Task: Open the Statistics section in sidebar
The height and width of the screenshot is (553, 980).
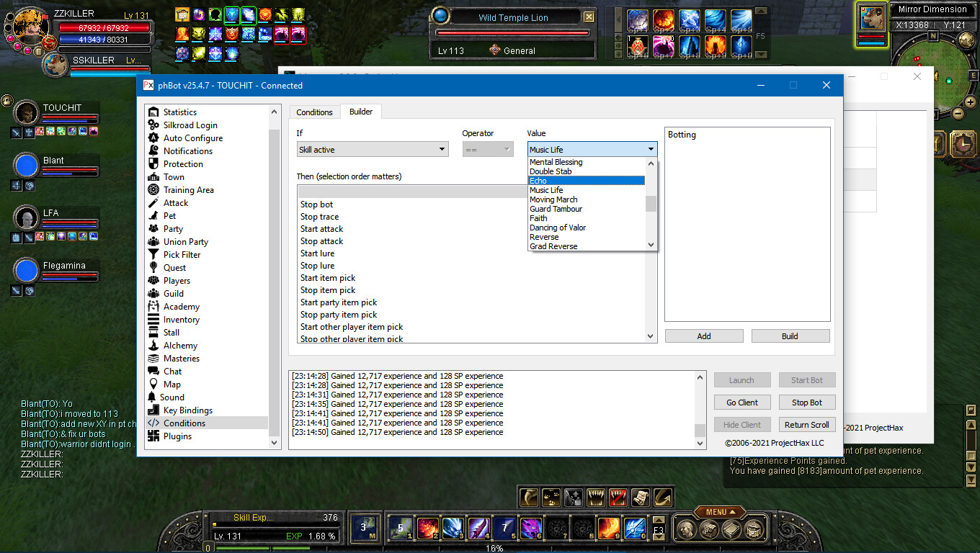Action: click(179, 112)
